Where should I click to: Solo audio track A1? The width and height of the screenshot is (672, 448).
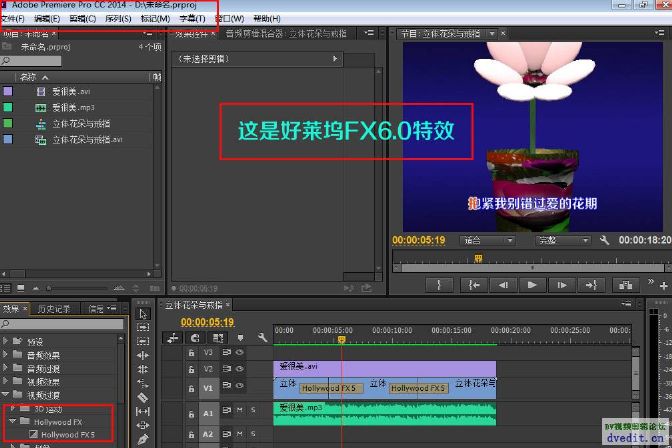click(x=253, y=410)
